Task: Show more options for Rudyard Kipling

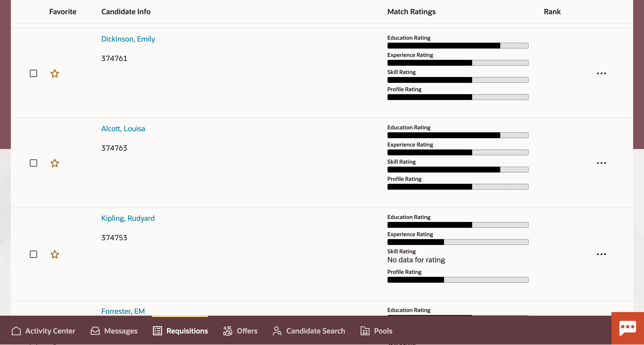Action: [x=601, y=254]
